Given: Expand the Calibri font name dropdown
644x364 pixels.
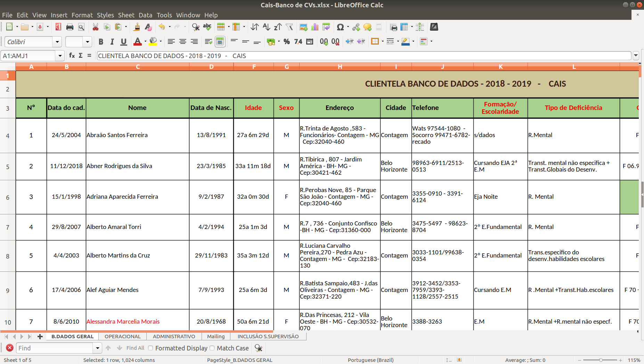Looking at the screenshot, I should [57, 42].
